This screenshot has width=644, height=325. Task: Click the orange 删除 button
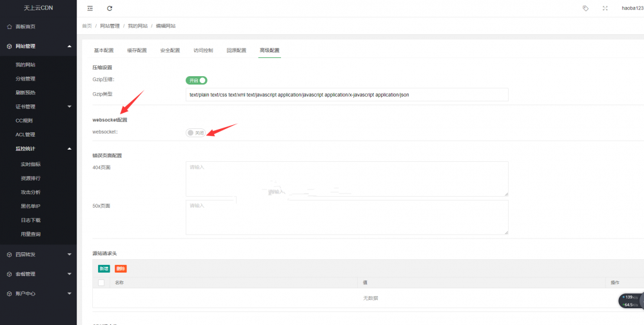pyautogui.click(x=121, y=268)
